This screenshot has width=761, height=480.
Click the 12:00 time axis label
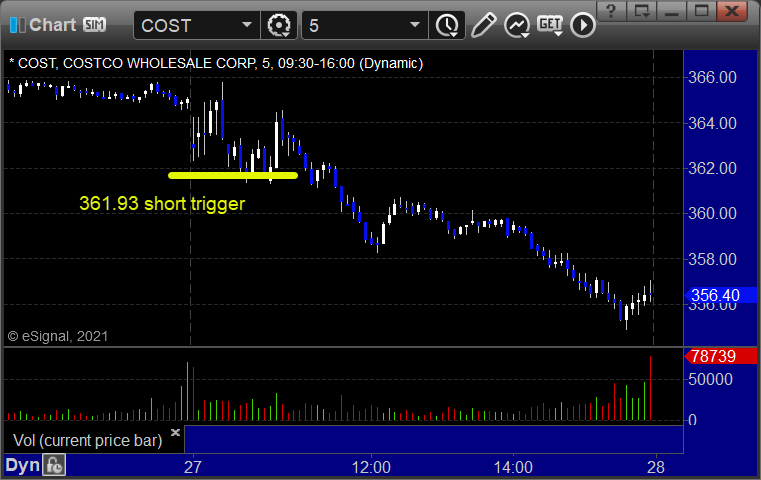coord(371,467)
